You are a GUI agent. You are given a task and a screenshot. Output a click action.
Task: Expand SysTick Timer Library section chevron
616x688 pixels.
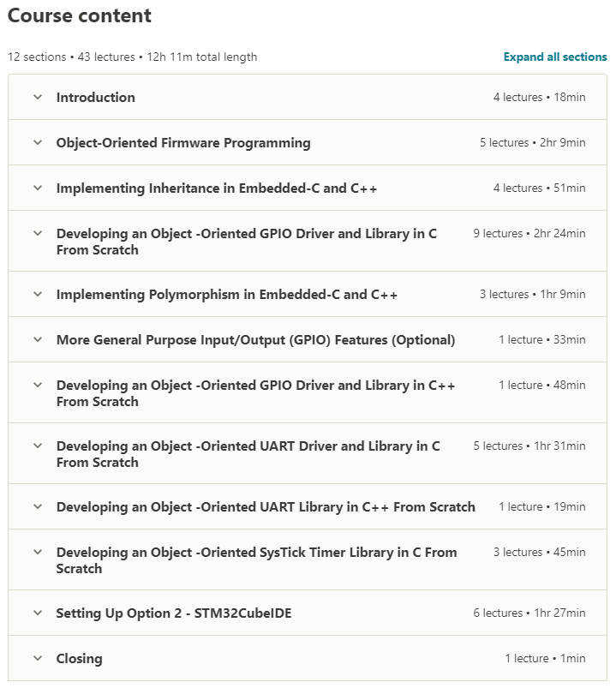(38, 552)
